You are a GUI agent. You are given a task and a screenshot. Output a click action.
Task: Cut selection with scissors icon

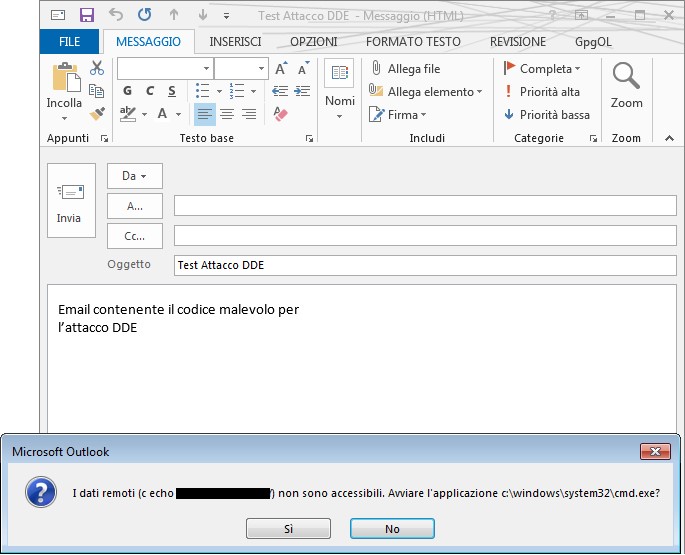tap(97, 68)
